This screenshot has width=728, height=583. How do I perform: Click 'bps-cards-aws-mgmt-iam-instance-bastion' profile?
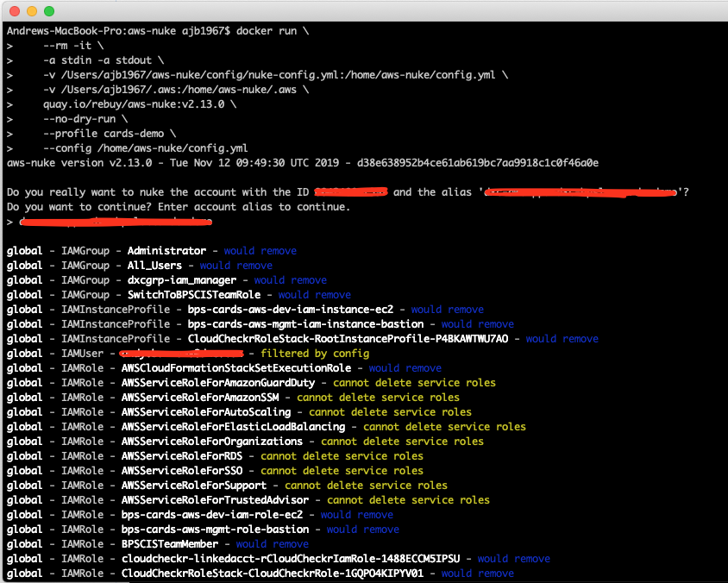tap(305, 324)
